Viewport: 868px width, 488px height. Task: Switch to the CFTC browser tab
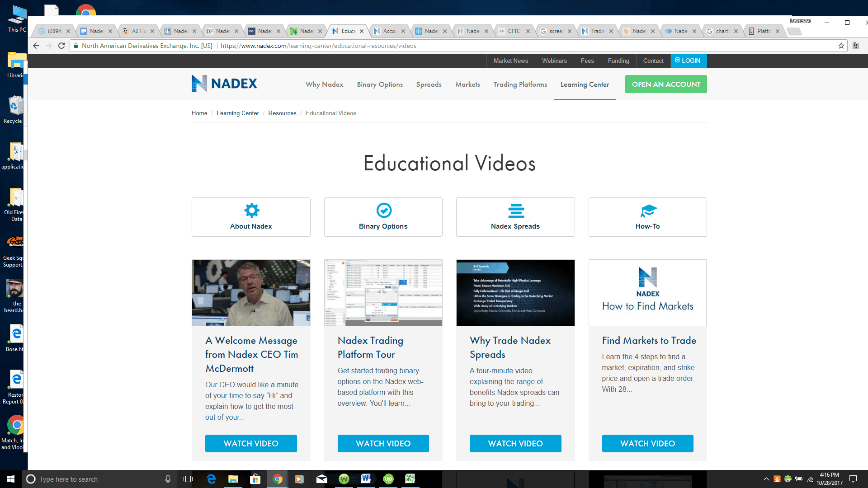click(514, 31)
